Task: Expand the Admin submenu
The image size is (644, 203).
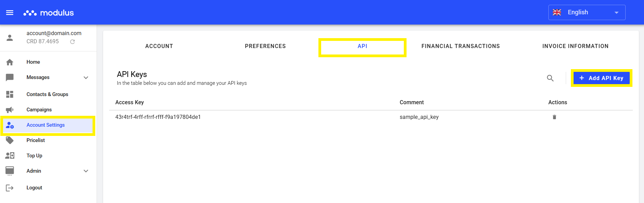Action: click(86, 171)
